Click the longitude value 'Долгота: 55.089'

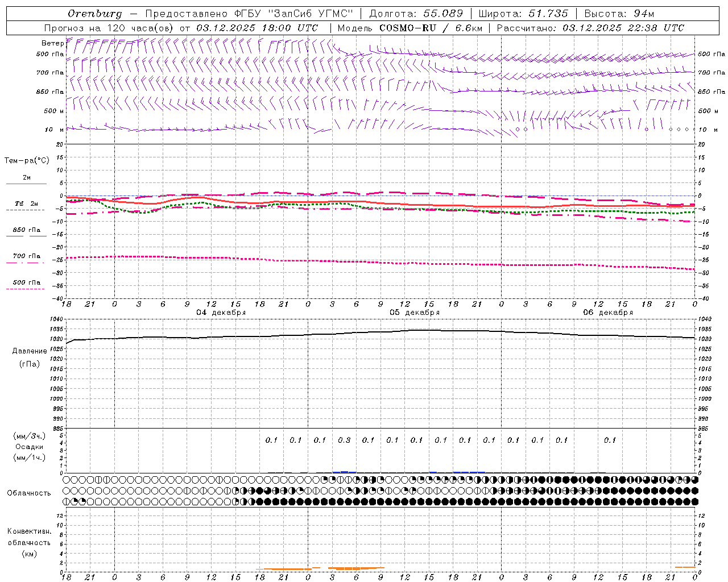pyautogui.click(x=416, y=14)
